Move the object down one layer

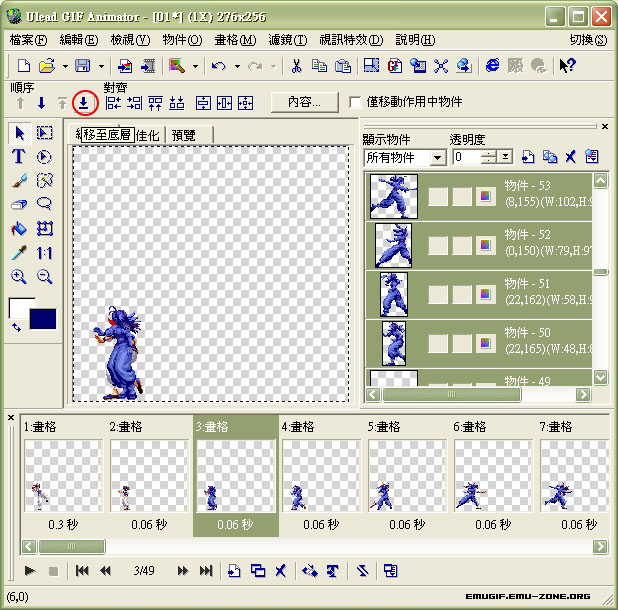pyautogui.click(x=41, y=103)
